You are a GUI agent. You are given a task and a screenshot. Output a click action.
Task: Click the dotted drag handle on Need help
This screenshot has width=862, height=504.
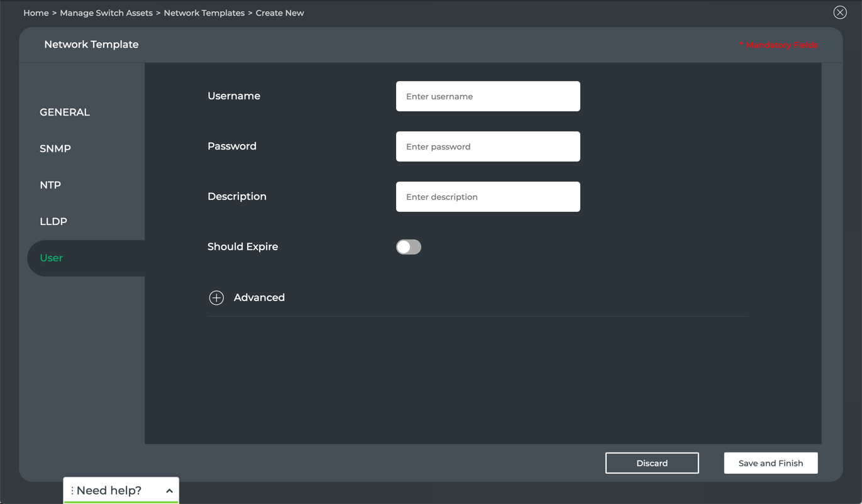click(x=72, y=491)
